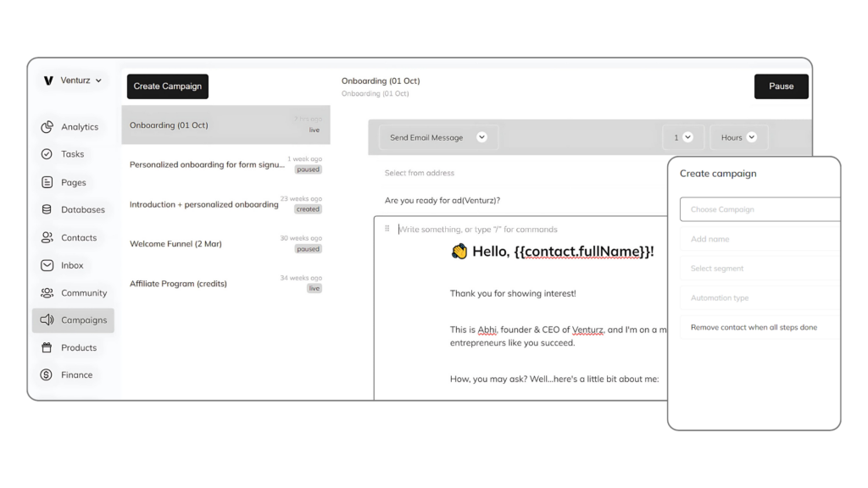This screenshot has width=868, height=488.
Task: Click the 'Write something' editor placeholder
Action: (x=478, y=229)
